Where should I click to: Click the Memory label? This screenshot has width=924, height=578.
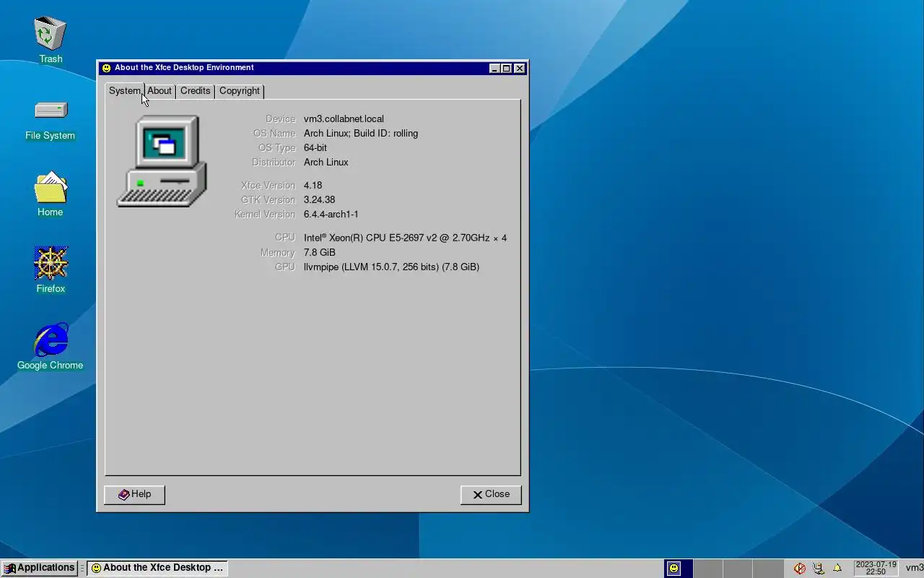coord(278,252)
